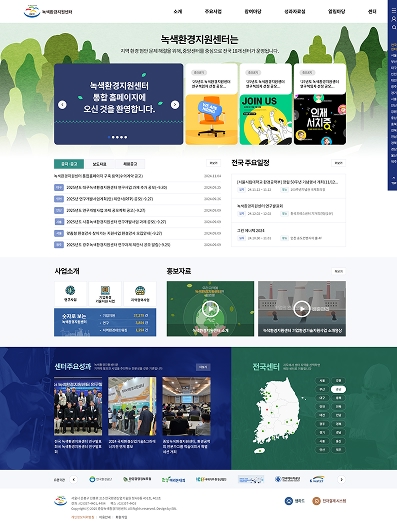Click the orange round icon in the footer
Viewport: 397px width, 527px height.
click(316, 501)
